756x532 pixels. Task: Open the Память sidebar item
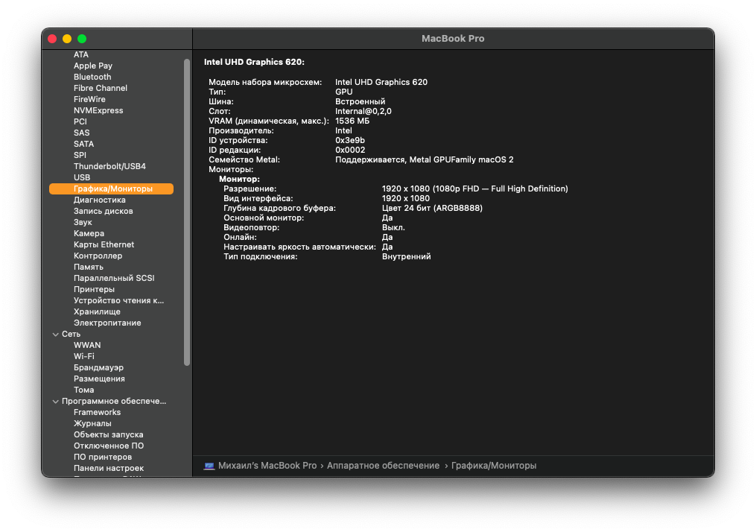(89, 267)
